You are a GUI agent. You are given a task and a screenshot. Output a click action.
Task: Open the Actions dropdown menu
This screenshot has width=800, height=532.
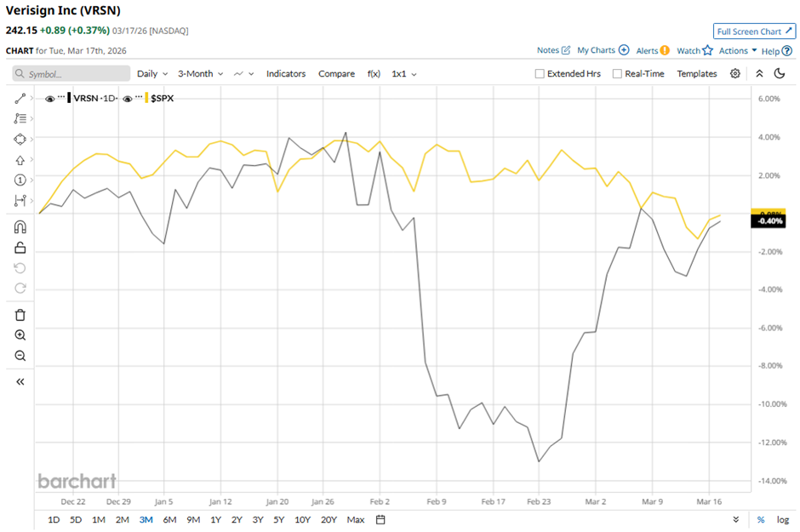(x=737, y=51)
